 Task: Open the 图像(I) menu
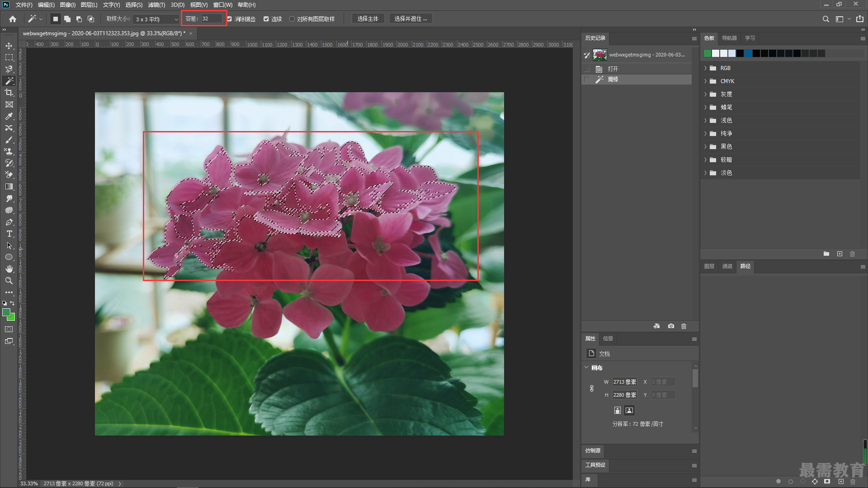[x=68, y=5]
